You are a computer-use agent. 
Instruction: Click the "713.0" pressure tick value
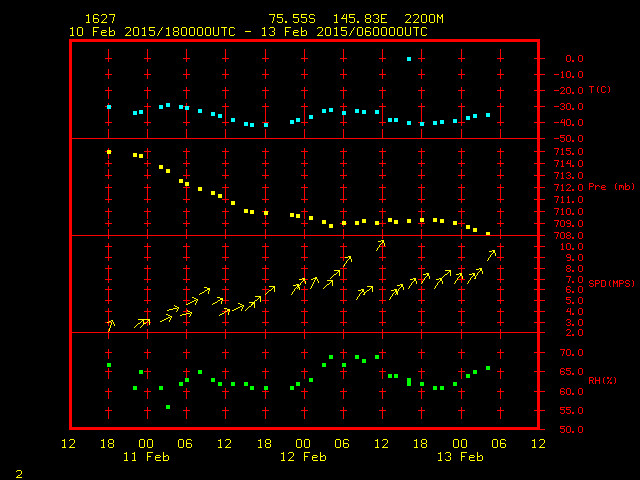click(x=569, y=176)
